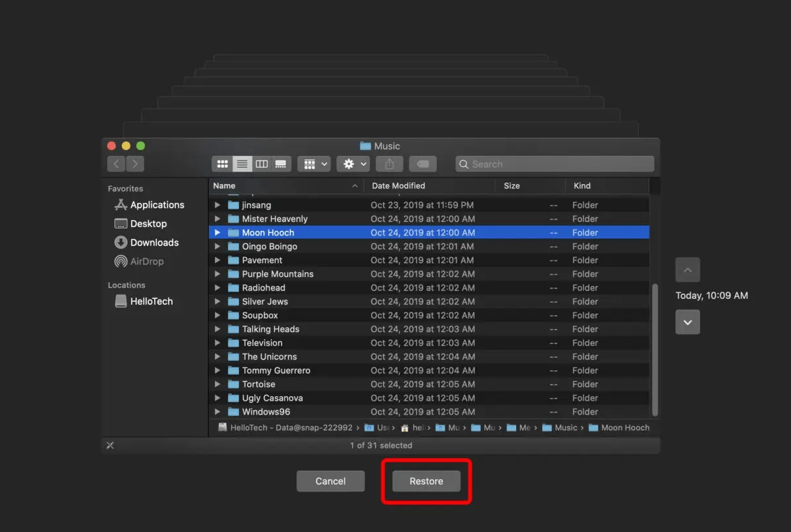Image resolution: width=791 pixels, height=532 pixels.
Task: Open Downloads in the sidebar
Action: click(146, 242)
